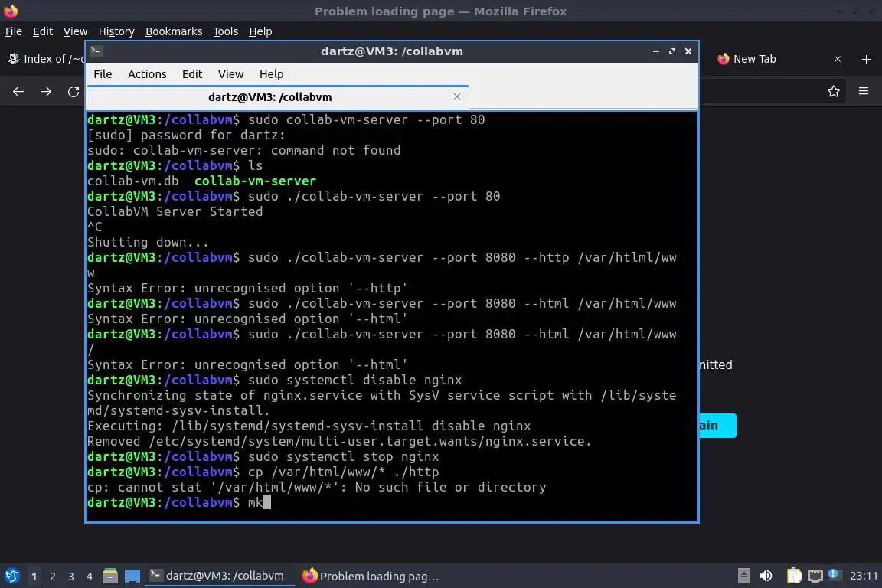The image size is (882, 588).
Task: Close the dartz@VM3 terminal tab
Action: 457,96
